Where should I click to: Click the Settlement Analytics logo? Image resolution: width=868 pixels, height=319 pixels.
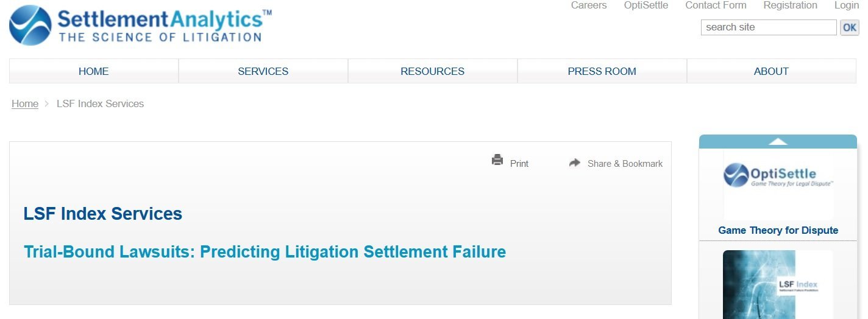click(140, 26)
